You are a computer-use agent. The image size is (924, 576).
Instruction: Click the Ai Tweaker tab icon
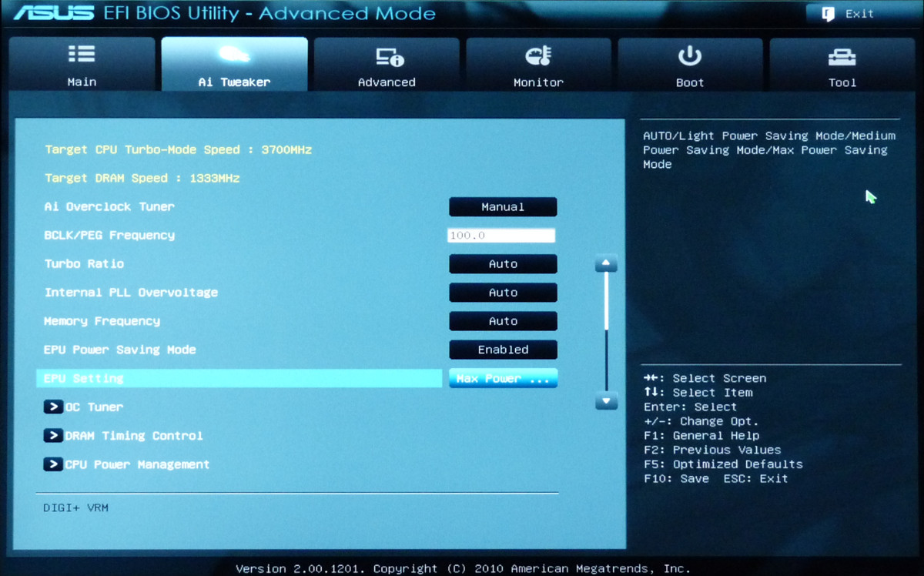click(x=234, y=55)
